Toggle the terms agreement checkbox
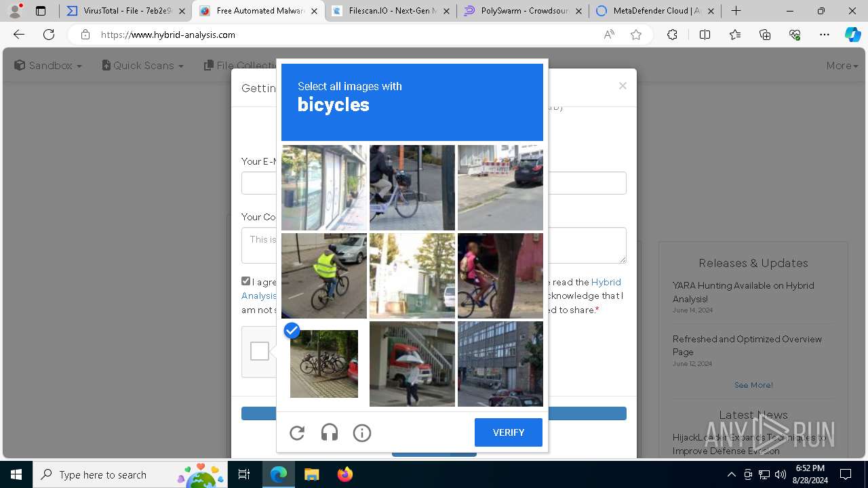 pyautogui.click(x=246, y=281)
